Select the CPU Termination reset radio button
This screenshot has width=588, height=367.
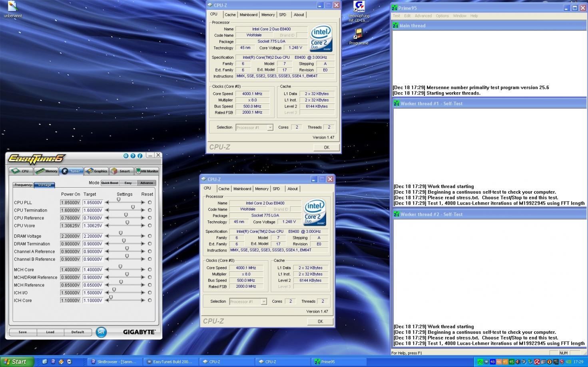(x=150, y=210)
